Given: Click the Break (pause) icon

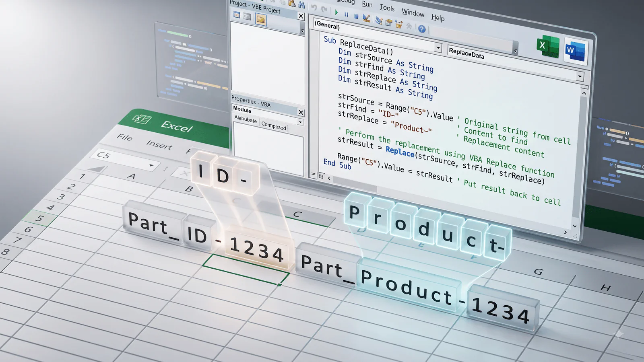Looking at the screenshot, I should pyautogui.click(x=347, y=14).
